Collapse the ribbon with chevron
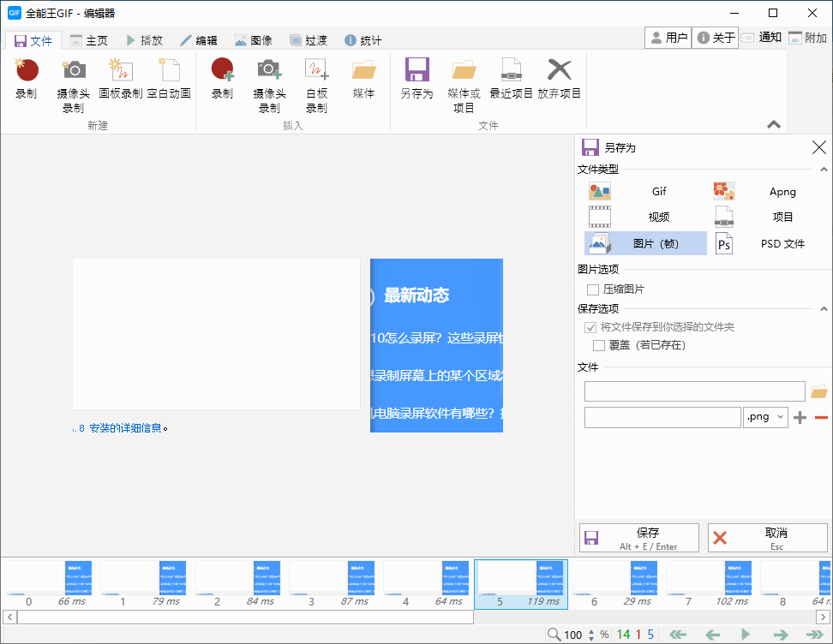This screenshot has height=644, width=833. click(x=774, y=125)
